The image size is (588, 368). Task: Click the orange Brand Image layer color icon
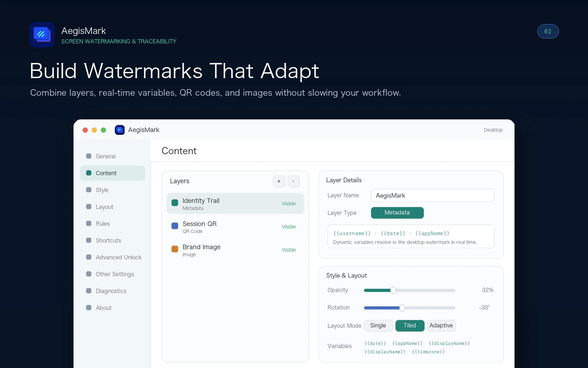click(175, 249)
